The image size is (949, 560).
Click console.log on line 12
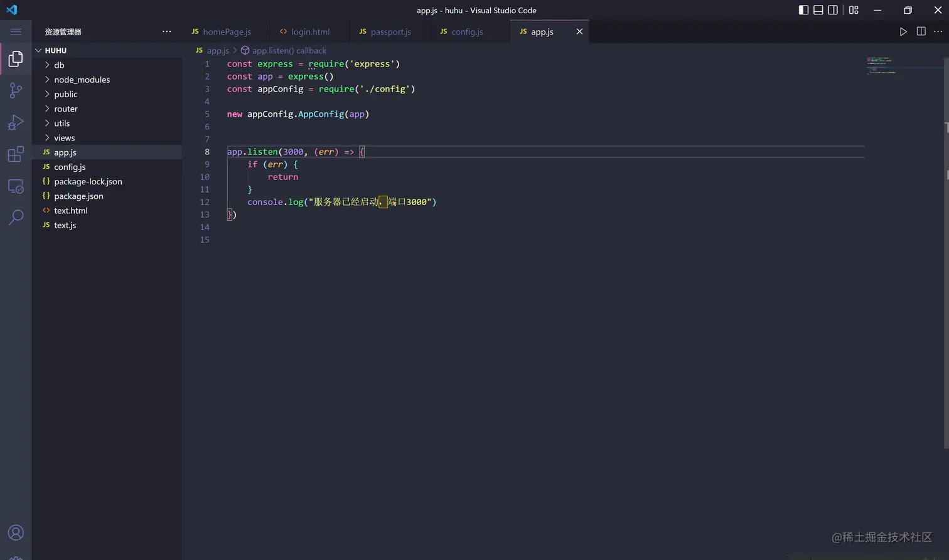[275, 202]
